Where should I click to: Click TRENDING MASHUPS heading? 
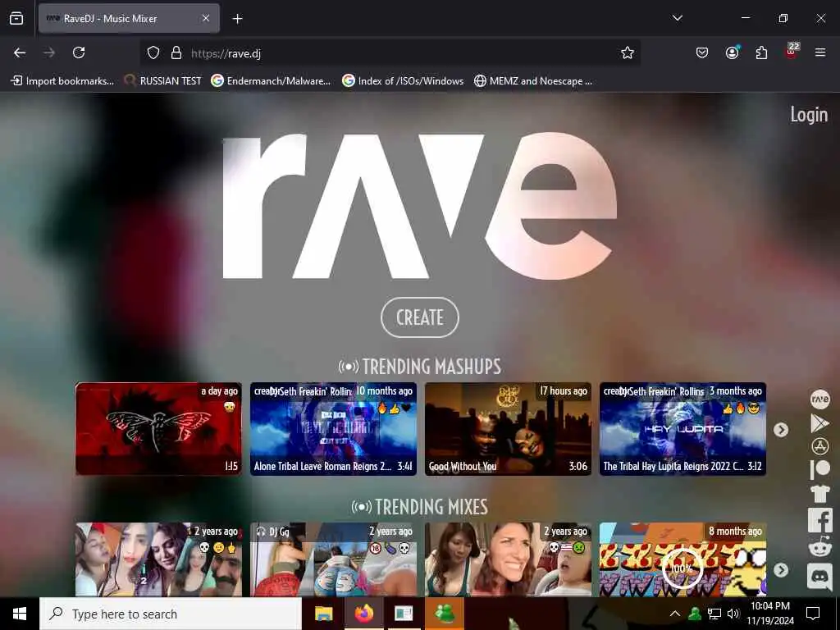[x=420, y=367]
